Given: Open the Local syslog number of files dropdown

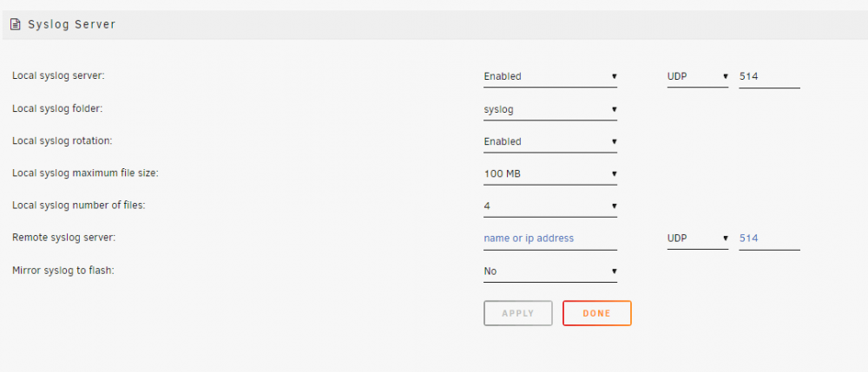Looking at the screenshot, I should 550,206.
